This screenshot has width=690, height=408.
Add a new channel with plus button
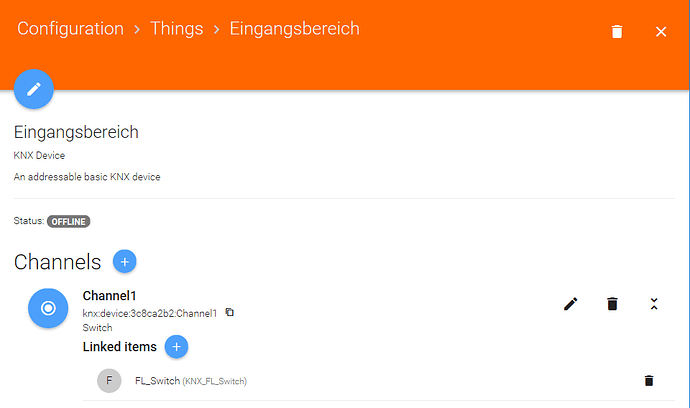click(125, 262)
